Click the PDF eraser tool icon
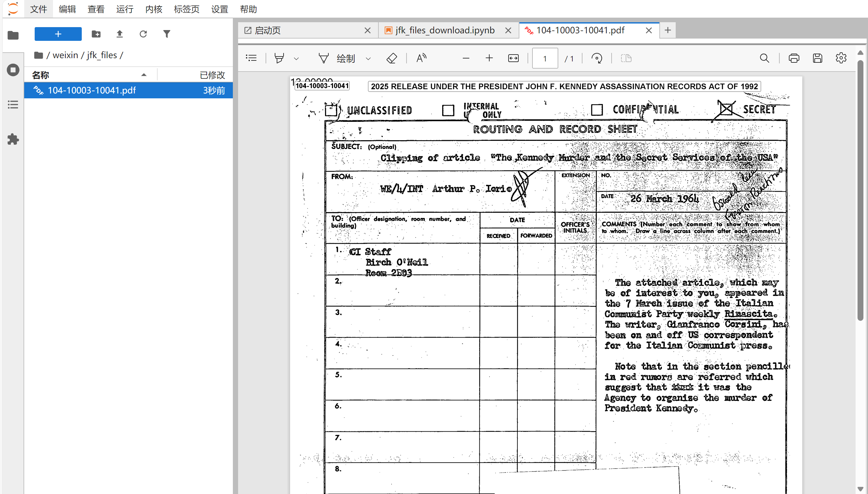 pyautogui.click(x=391, y=58)
